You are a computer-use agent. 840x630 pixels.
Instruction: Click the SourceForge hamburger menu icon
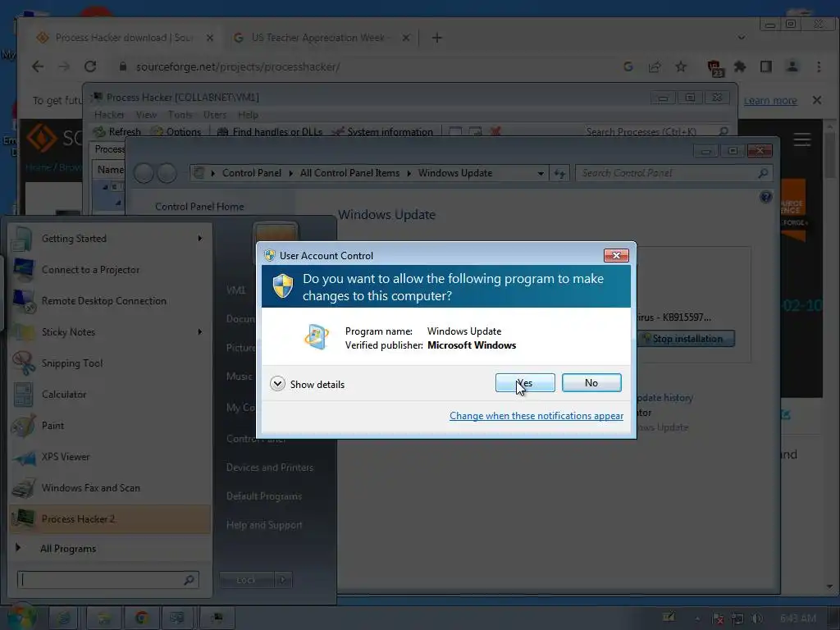point(802,139)
